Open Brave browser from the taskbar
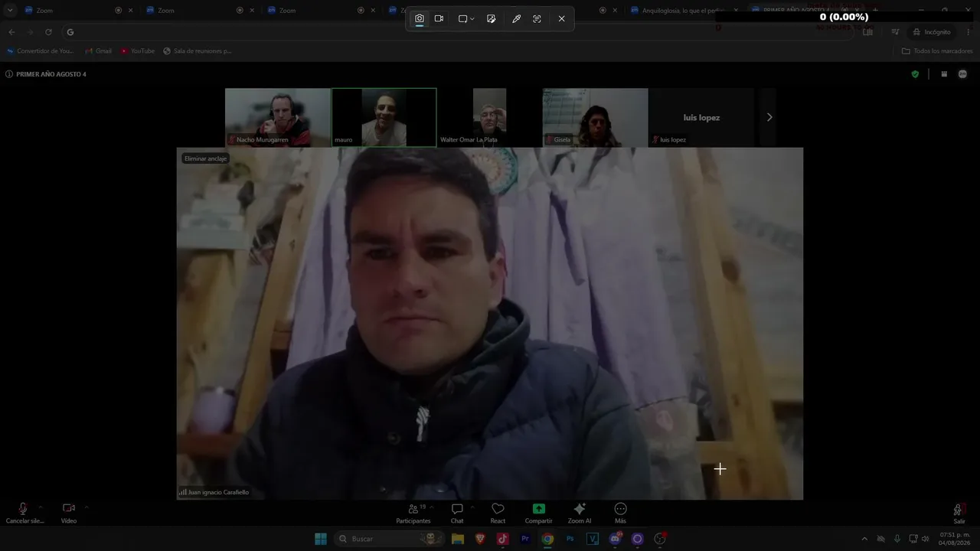This screenshot has height=551, width=980. [480, 539]
